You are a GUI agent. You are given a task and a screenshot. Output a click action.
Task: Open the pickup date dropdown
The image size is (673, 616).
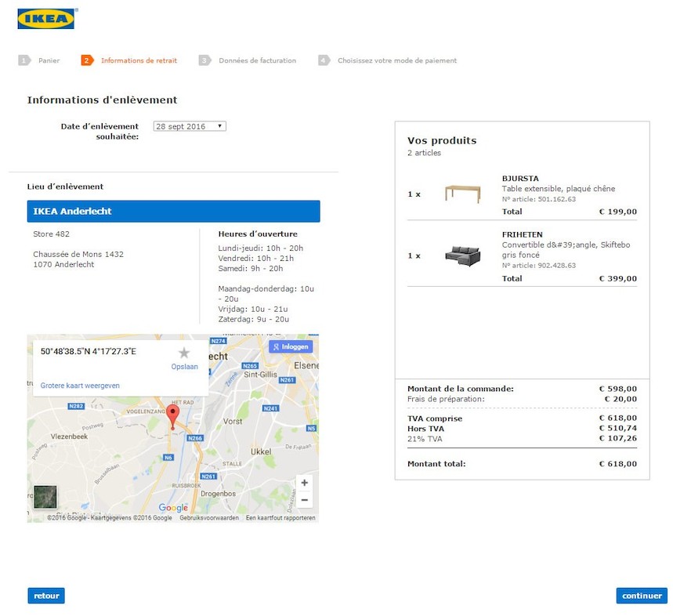coord(190,126)
